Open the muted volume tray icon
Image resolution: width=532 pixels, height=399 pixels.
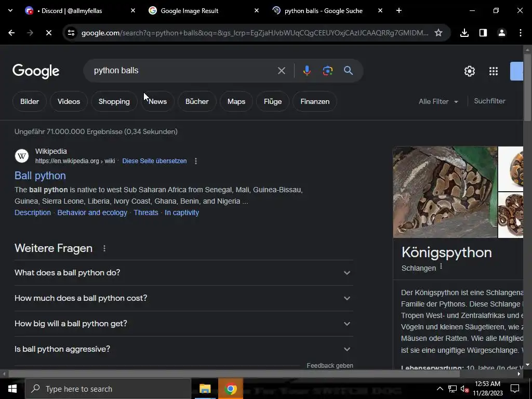tap(465, 389)
